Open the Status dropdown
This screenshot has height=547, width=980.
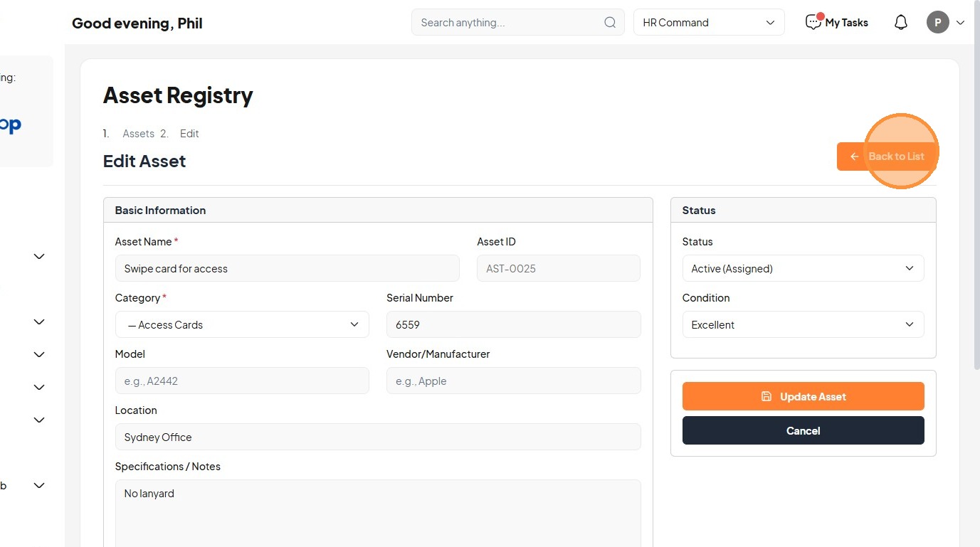coord(803,268)
